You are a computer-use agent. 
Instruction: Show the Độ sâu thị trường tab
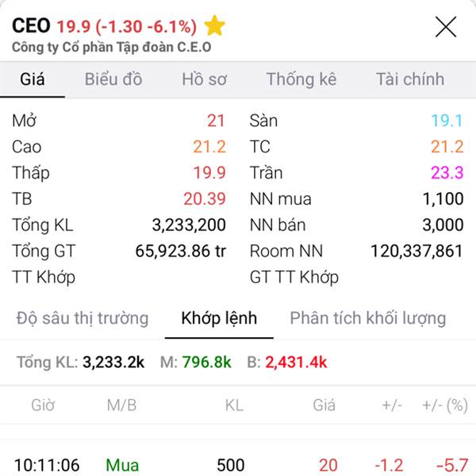83,318
